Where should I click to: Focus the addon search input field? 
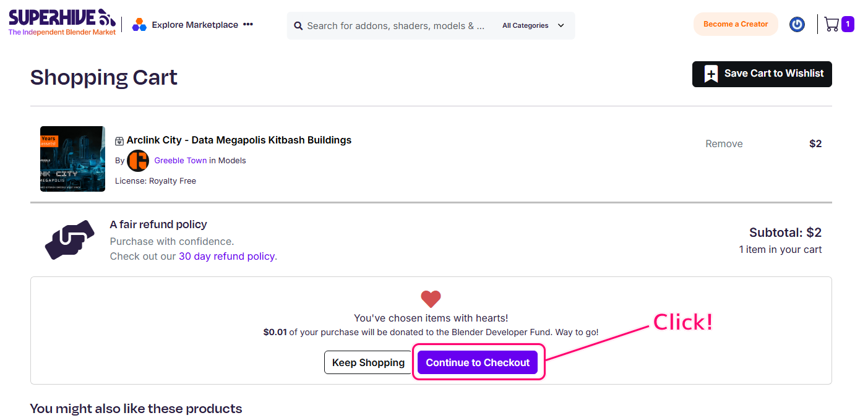pos(396,26)
